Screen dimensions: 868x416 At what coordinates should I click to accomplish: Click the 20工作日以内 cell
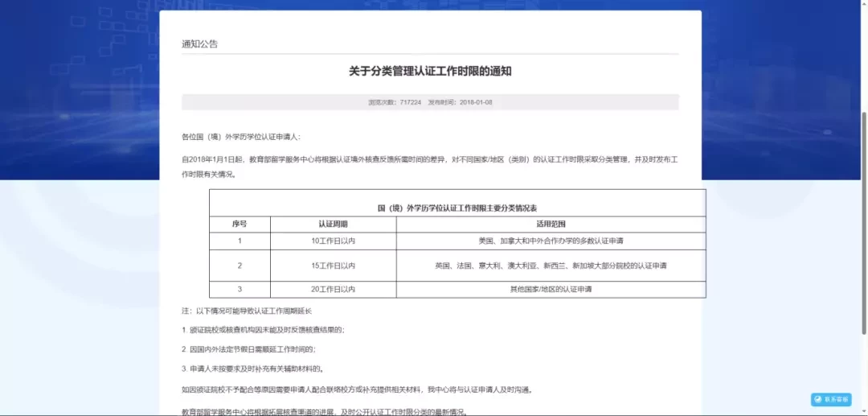point(334,289)
